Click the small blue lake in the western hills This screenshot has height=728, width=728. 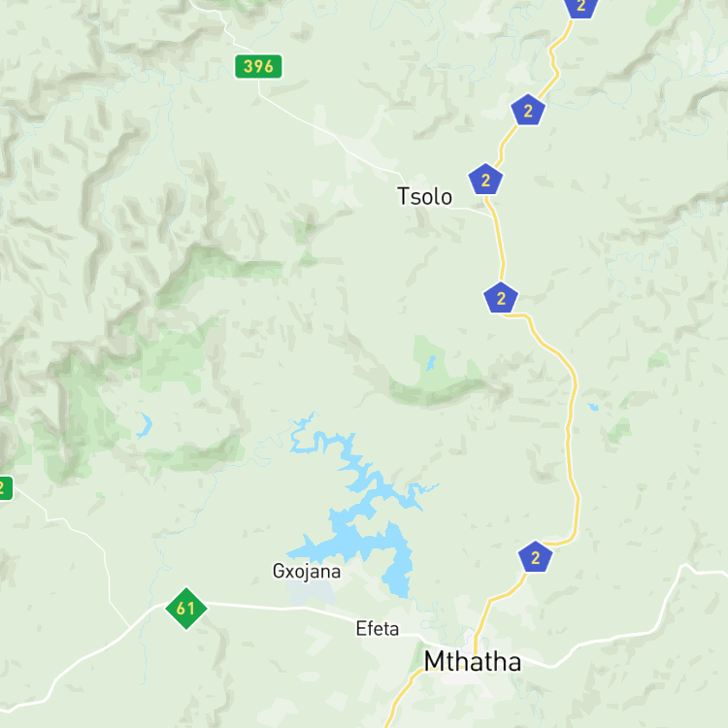point(145,426)
